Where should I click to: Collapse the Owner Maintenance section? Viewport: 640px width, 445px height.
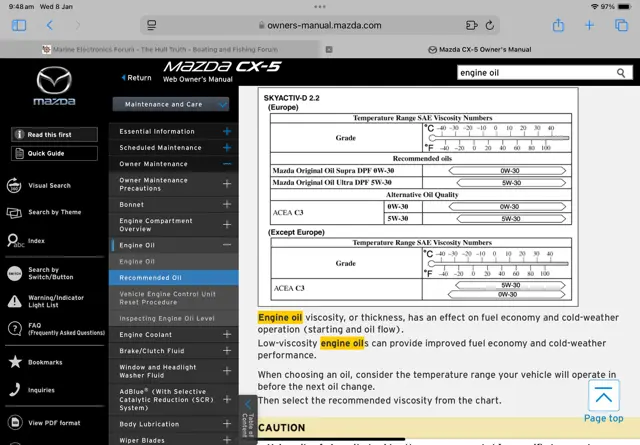pos(227,164)
